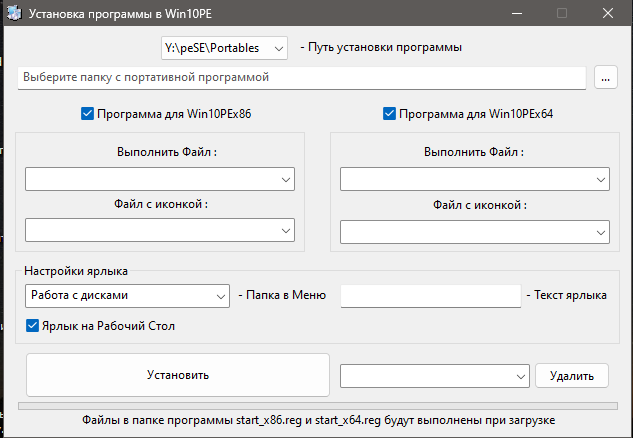Click the Настройки ярлыка group title
Viewport: 633px width, 438px height.
[x=76, y=271]
